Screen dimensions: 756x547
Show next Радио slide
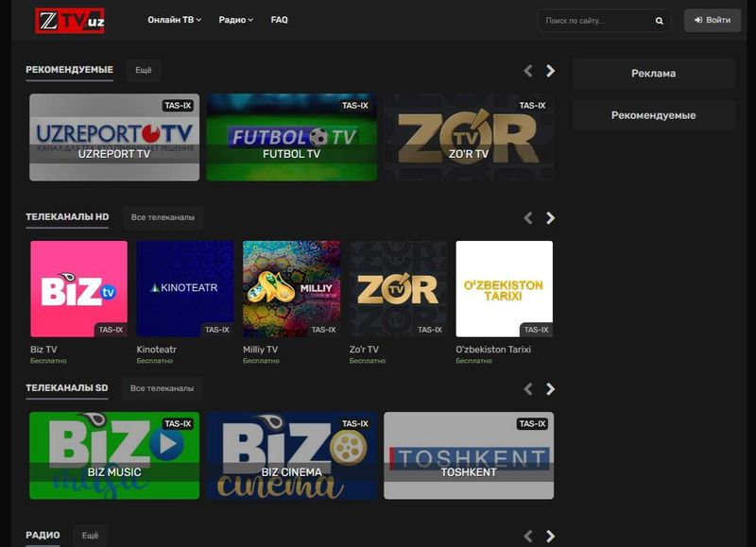pyautogui.click(x=550, y=536)
